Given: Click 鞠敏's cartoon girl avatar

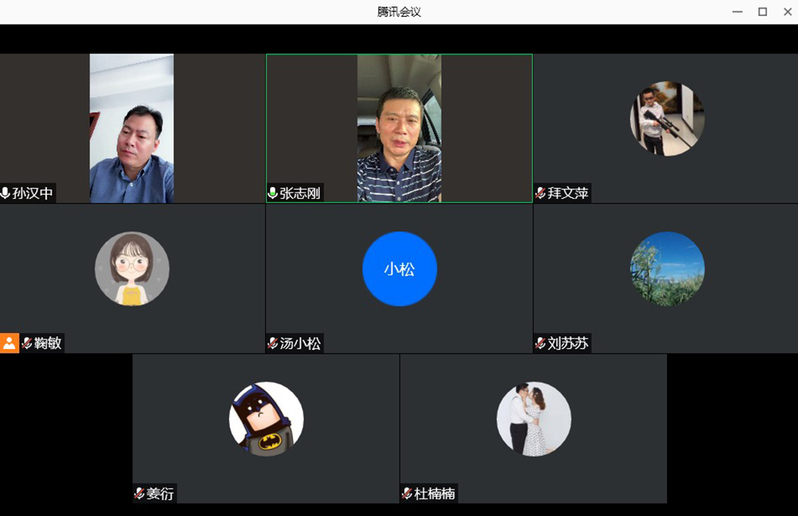Looking at the screenshot, I should point(132,269).
